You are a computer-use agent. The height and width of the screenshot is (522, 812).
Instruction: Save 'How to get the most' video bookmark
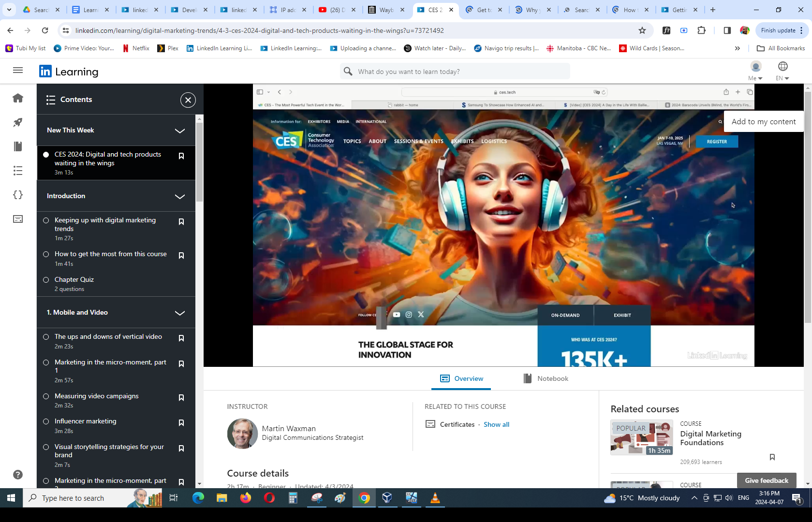pyautogui.click(x=181, y=256)
